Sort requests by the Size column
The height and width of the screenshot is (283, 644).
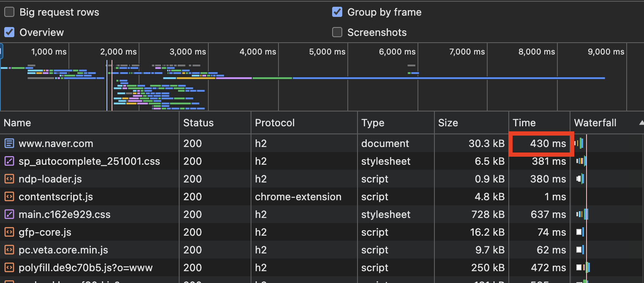tap(448, 123)
